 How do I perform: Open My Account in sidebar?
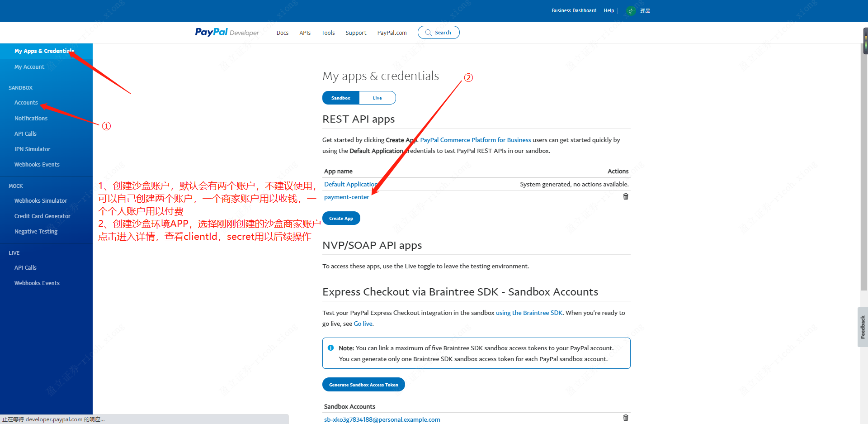[x=29, y=67]
